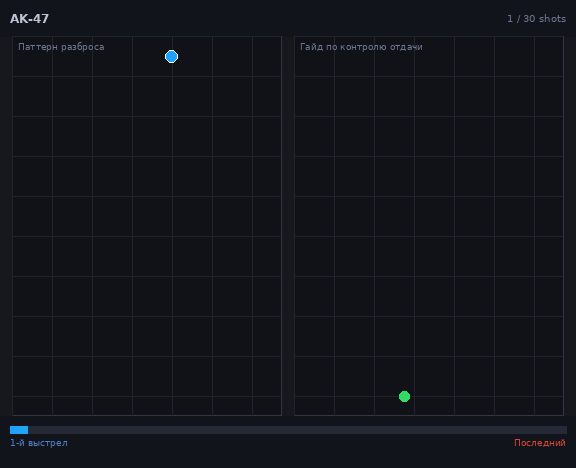This screenshot has height=468, width=576.
Task: Click the blue first-shot dot in spray pattern
Action: [x=172, y=57]
